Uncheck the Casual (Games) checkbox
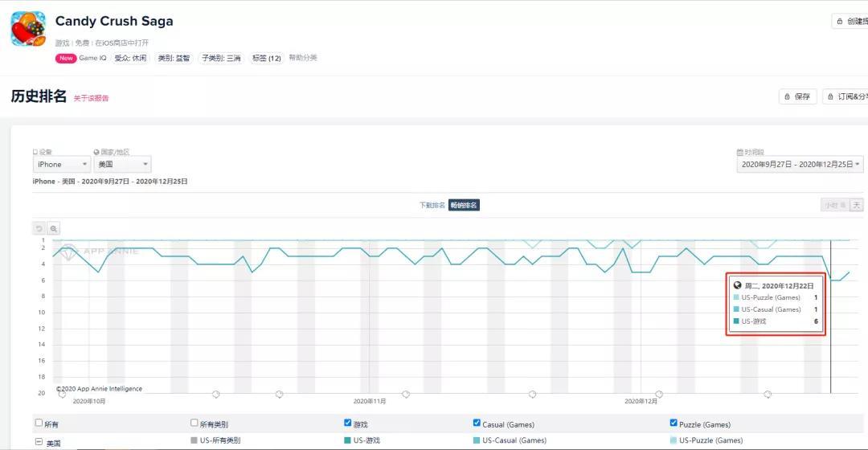Image resolution: width=868 pixels, height=450 pixels. [x=477, y=423]
